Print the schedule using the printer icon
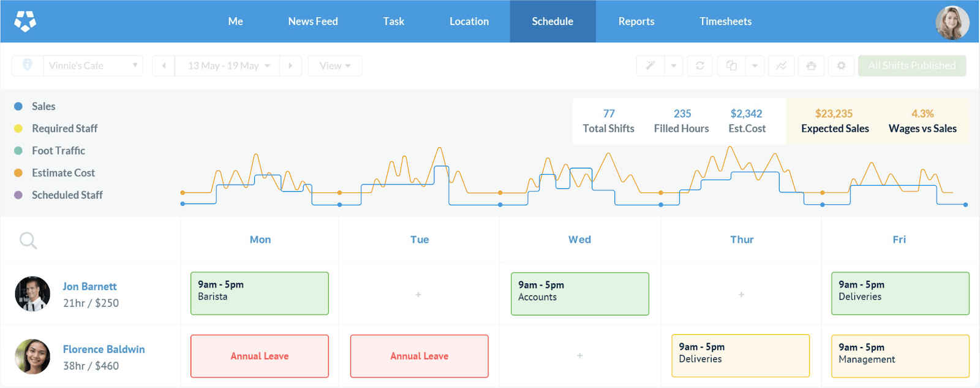Screen dimensions: 980x388 click(x=811, y=66)
